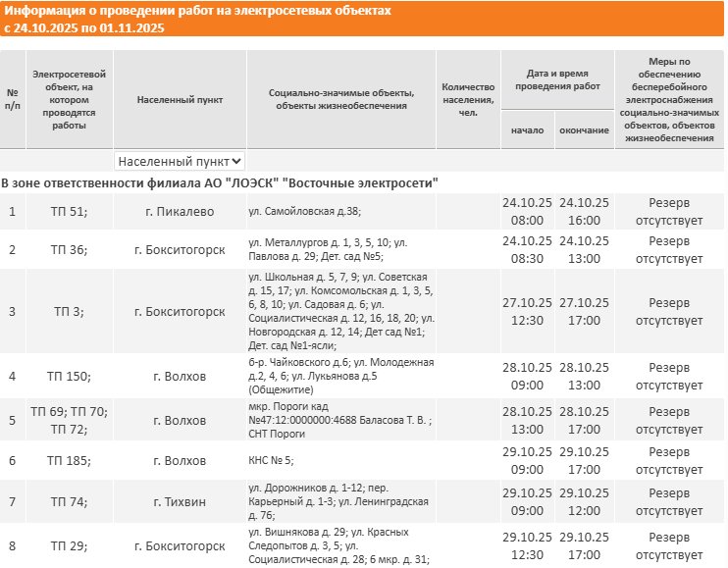728x568 pixels.
Task: Click the Восточные электросети section heading
Action: point(220,182)
